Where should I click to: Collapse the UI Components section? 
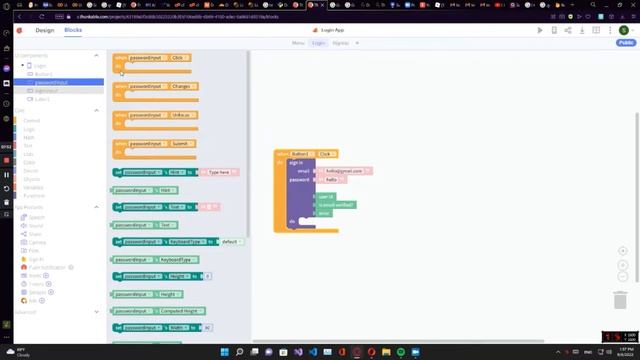point(96,56)
